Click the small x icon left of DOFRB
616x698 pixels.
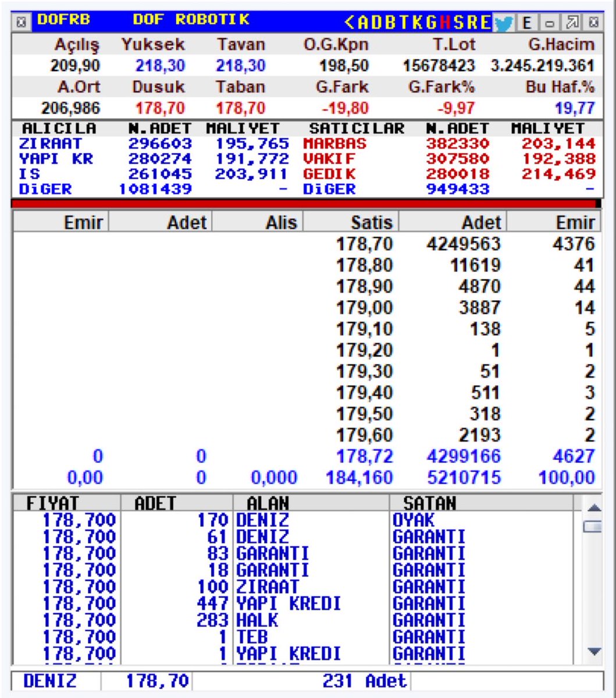pyautogui.click(x=22, y=23)
